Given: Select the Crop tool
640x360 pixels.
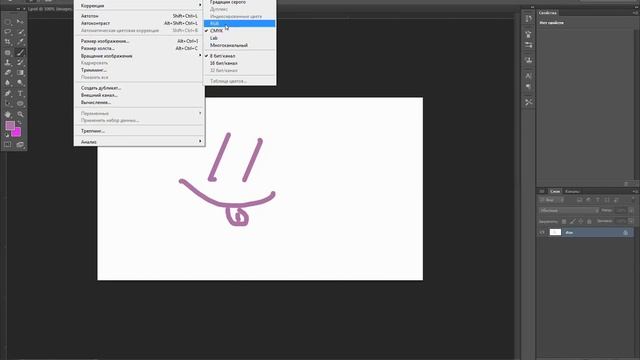Looking at the screenshot, I should (8, 42).
